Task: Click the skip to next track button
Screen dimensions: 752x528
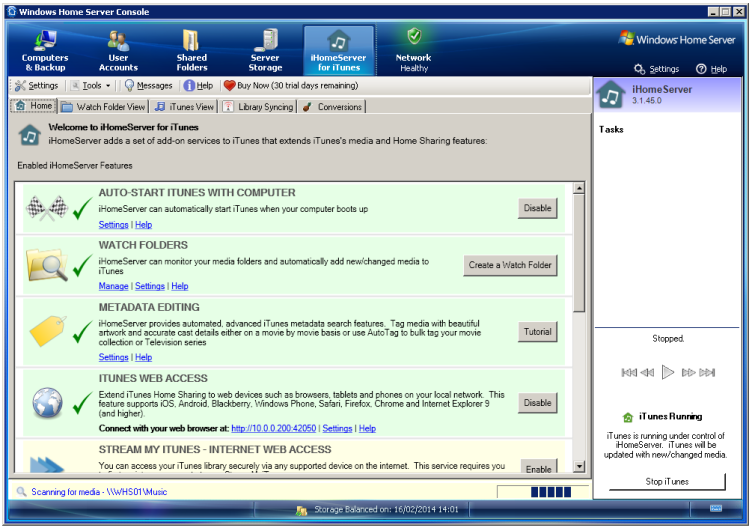Action: click(x=707, y=372)
